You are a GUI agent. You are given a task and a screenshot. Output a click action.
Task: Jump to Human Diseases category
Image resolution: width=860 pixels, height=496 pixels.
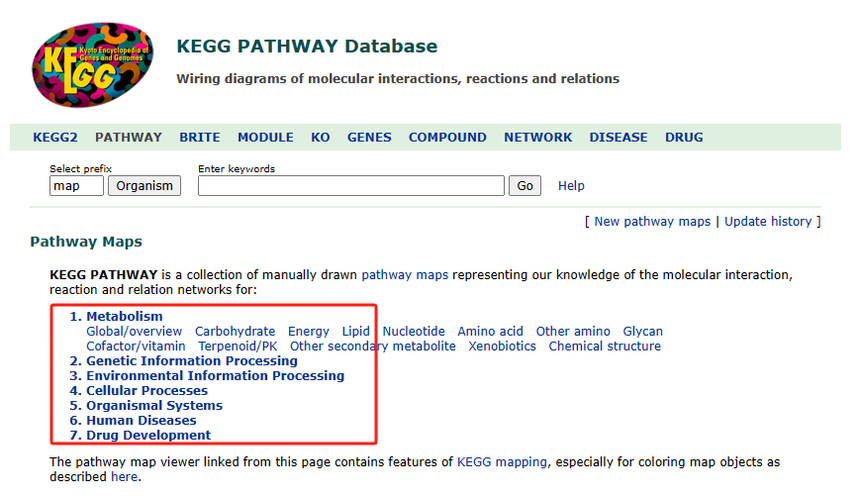[141, 420]
